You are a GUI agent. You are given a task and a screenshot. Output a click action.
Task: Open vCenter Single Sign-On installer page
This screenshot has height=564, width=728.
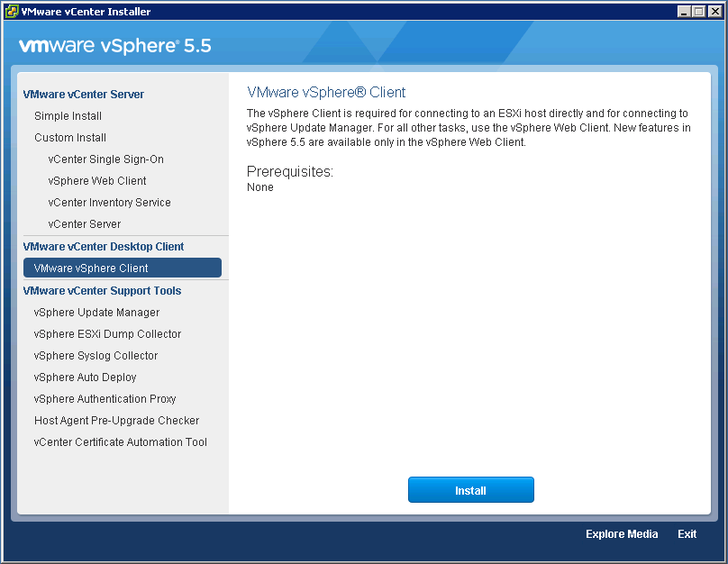click(105, 159)
